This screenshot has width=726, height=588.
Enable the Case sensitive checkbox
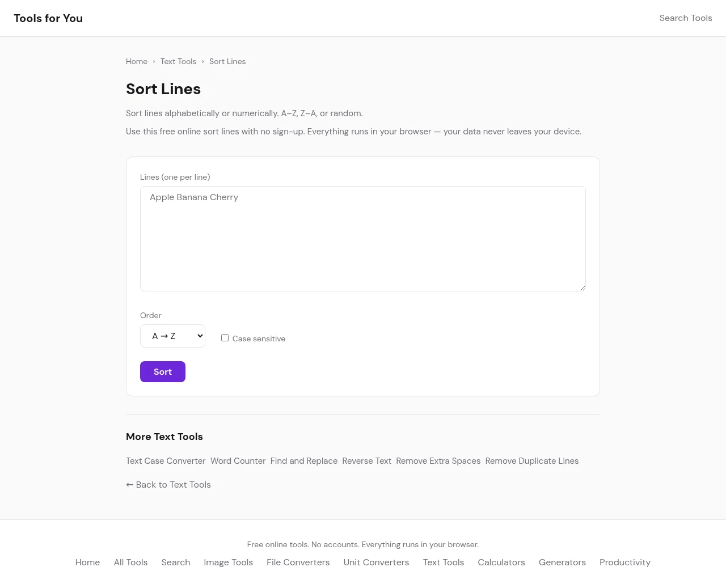coord(225,338)
